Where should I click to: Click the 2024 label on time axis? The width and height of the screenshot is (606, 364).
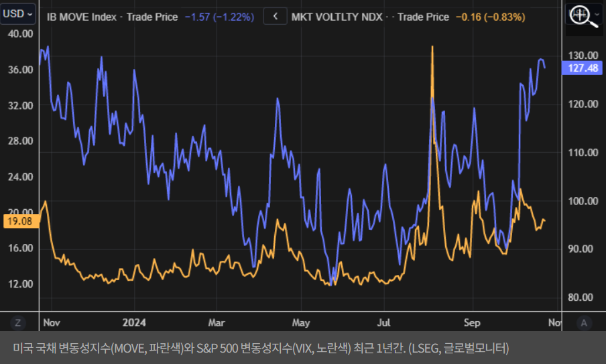tap(134, 322)
